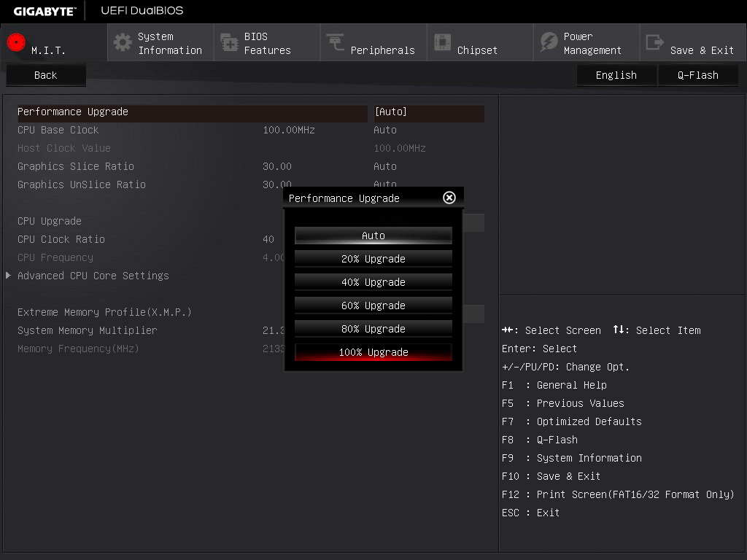The image size is (747, 560).
Task: Launch the Q-Flash utility button
Action: click(x=697, y=75)
